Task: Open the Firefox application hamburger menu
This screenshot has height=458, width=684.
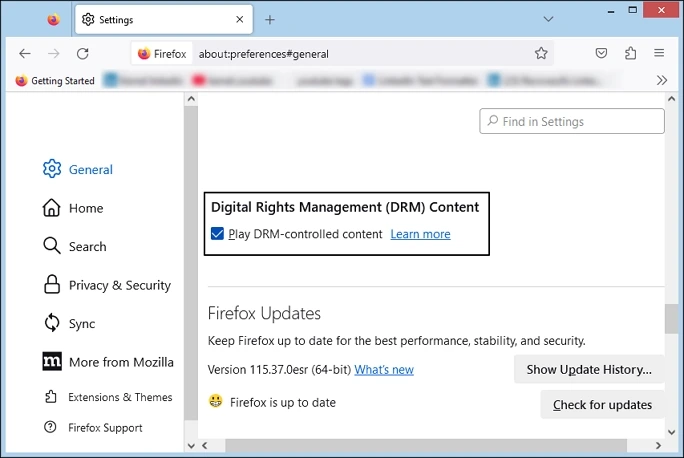Action: coord(659,53)
